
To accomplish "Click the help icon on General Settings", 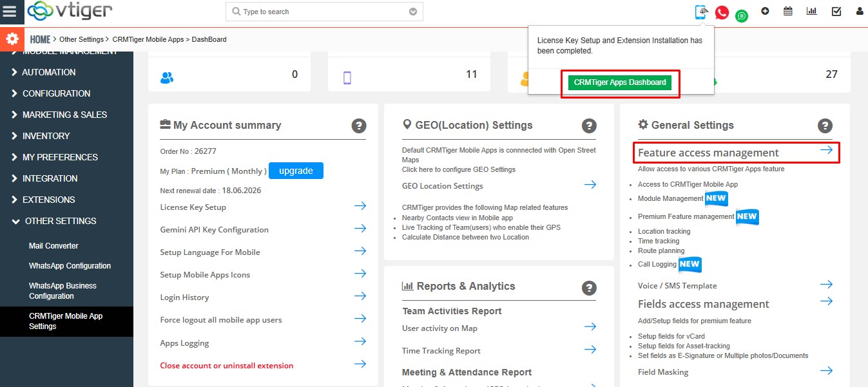I will click(x=825, y=126).
